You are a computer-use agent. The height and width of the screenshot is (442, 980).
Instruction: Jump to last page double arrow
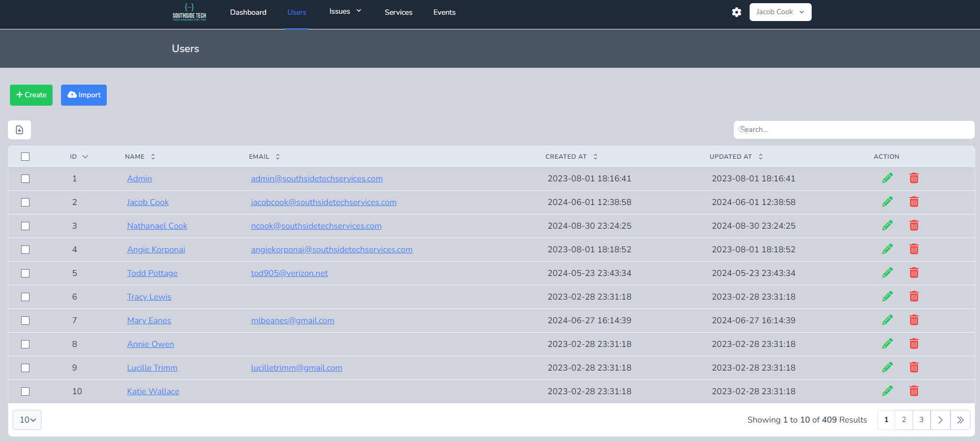coord(960,420)
